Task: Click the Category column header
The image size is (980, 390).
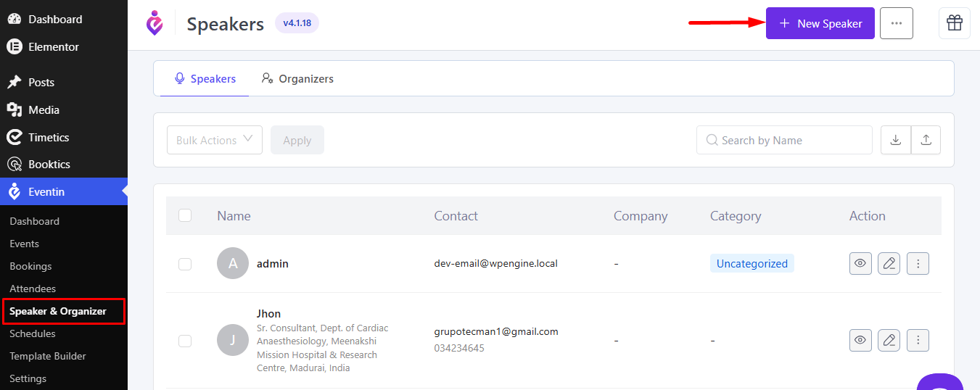Action: pos(736,215)
